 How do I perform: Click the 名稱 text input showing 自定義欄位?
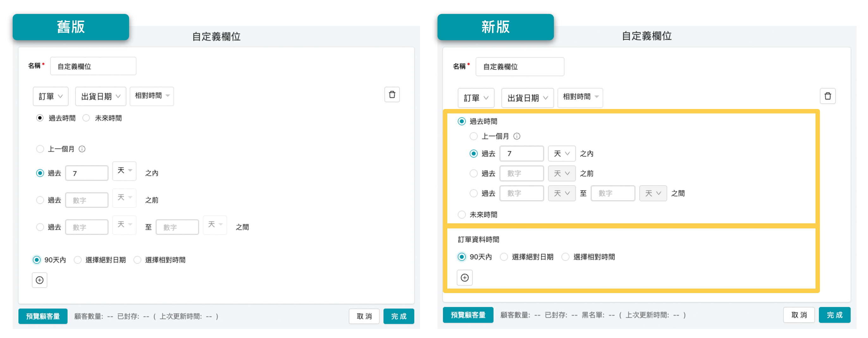[93, 66]
